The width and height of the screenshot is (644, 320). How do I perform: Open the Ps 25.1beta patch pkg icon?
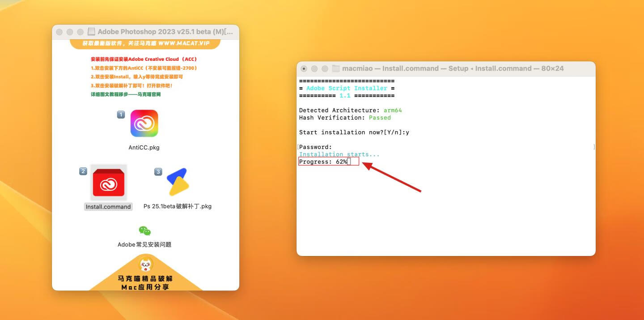tap(178, 182)
